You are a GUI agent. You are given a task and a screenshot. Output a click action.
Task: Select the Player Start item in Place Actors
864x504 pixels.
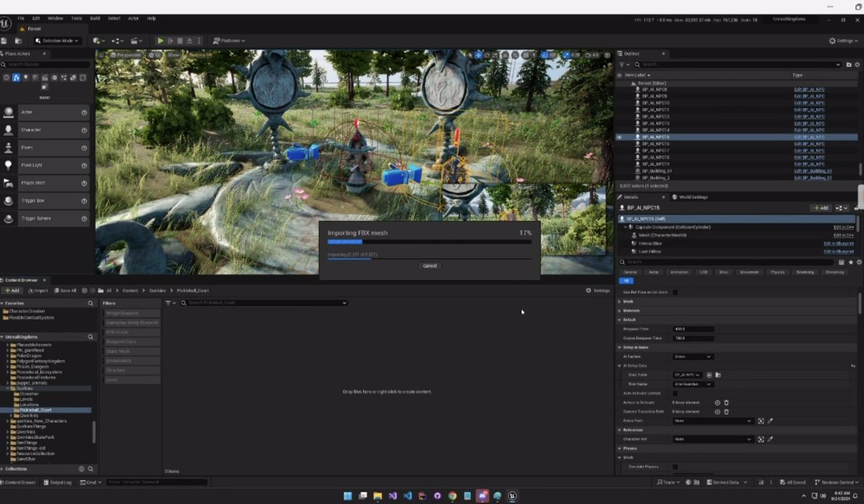(45, 183)
